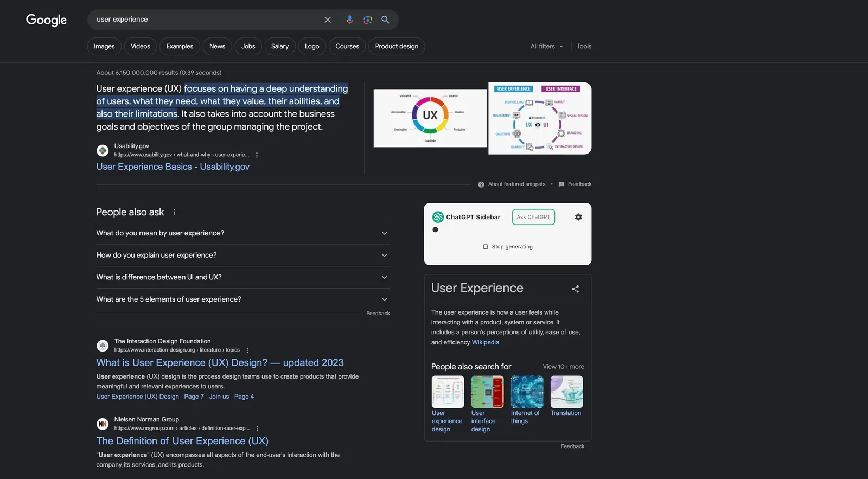The height and width of the screenshot is (479, 868).
Task: Open 'What is User Experience (UX) Design?' result
Action: pos(220,363)
